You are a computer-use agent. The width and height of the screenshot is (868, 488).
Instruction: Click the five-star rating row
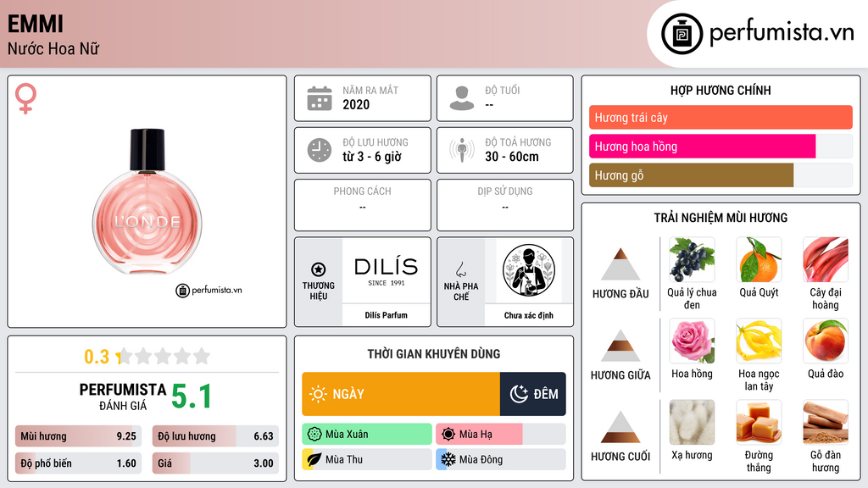tap(164, 357)
